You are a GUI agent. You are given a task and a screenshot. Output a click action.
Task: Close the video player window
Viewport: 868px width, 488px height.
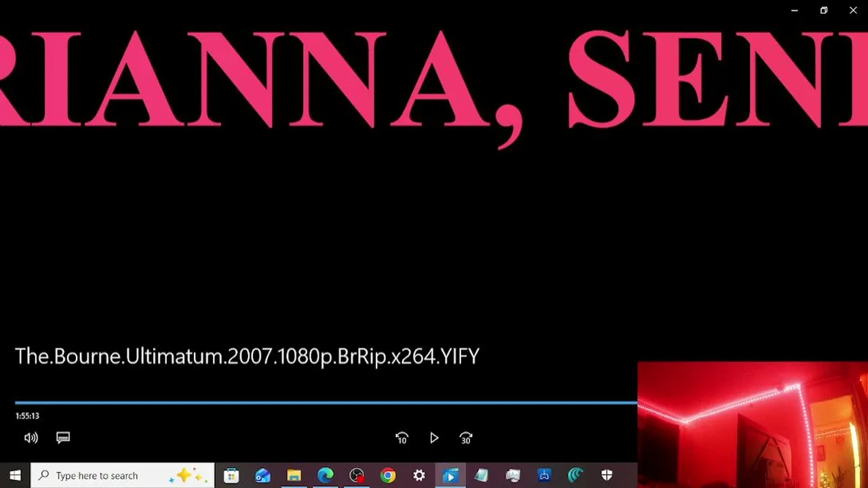(853, 10)
